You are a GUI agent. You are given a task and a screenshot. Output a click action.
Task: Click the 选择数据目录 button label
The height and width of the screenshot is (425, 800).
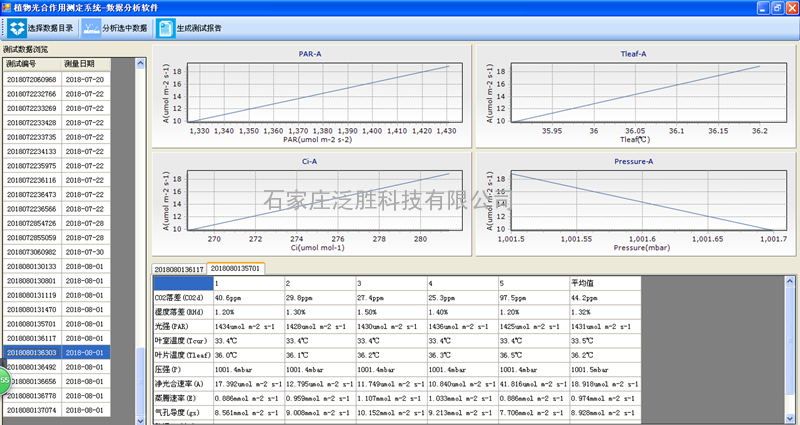(x=50, y=28)
